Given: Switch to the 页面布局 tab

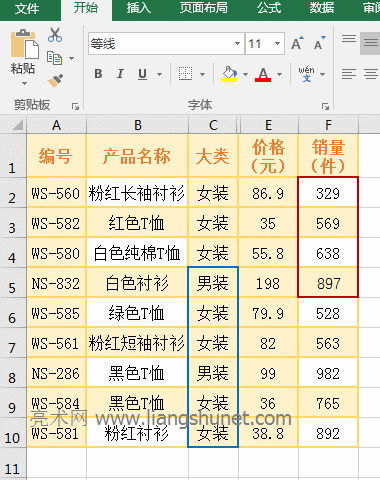Looking at the screenshot, I should point(204,8).
